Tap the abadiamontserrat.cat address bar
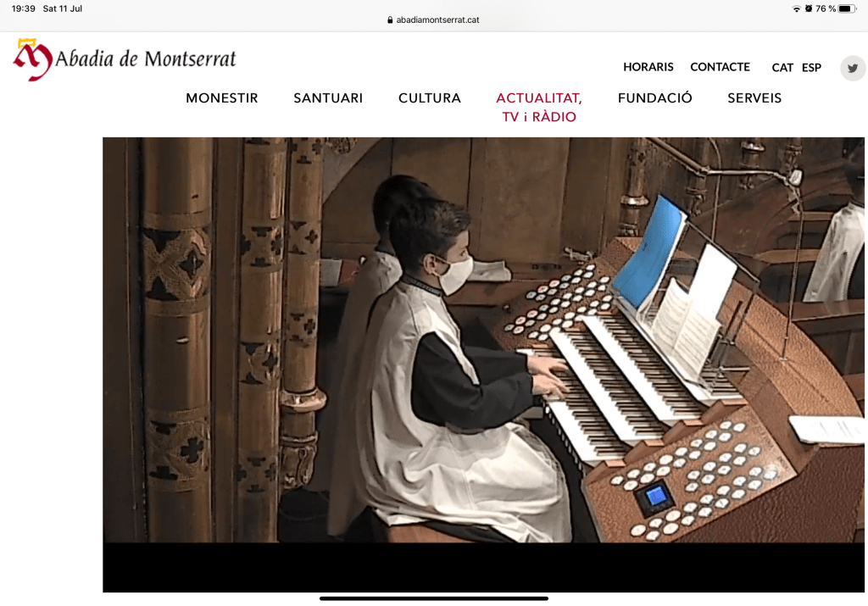Screen dimensions: 868x606 point(433,20)
